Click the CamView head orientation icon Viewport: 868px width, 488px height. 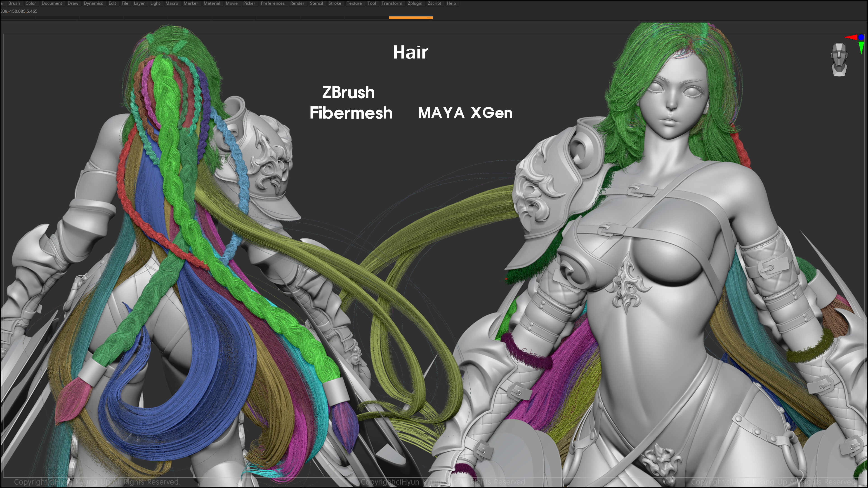839,60
